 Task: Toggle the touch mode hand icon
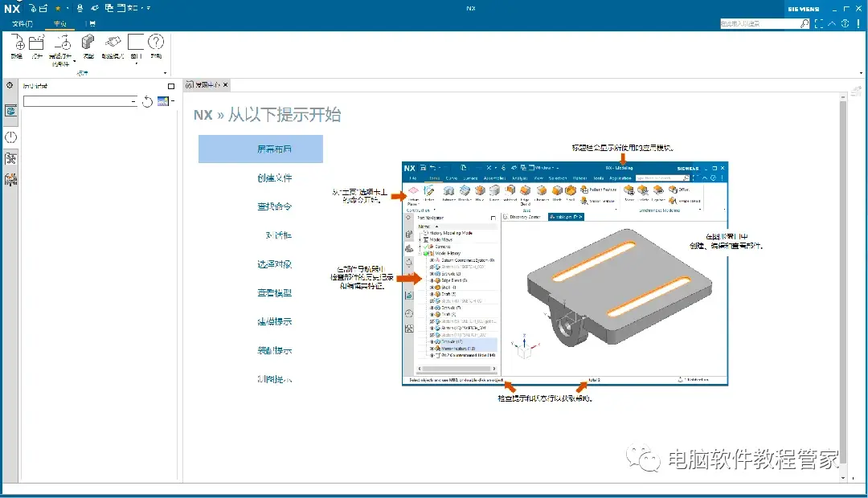[x=113, y=42]
